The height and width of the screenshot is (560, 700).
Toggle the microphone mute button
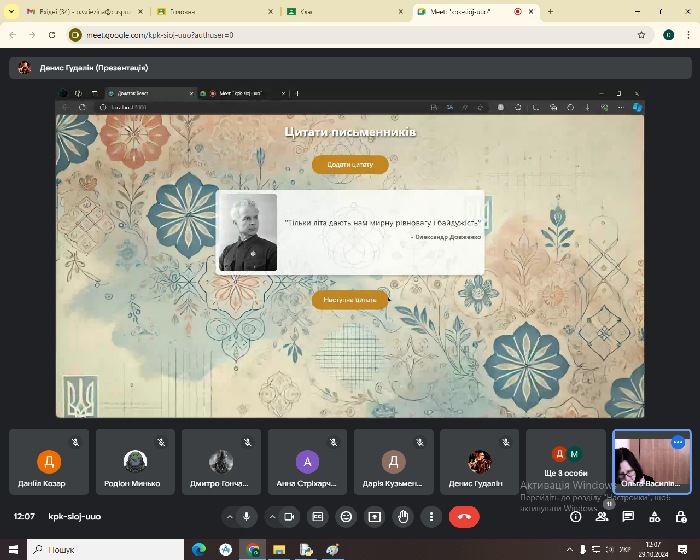click(x=246, y=517)
